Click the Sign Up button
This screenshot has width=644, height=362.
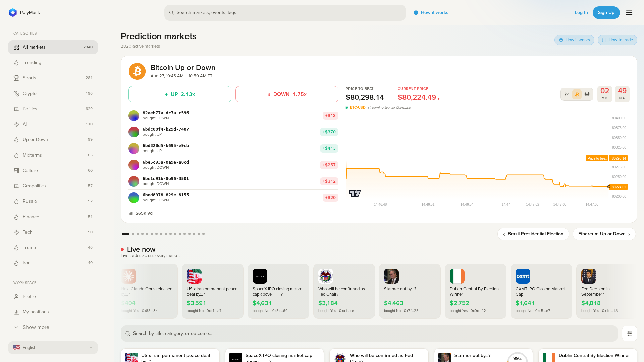606,13
